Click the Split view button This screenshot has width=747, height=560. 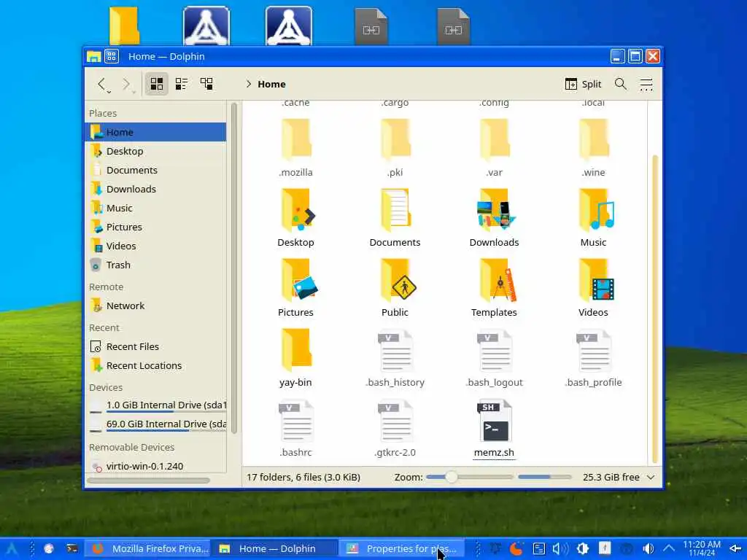pyautogui.click(x=583, y=85)
